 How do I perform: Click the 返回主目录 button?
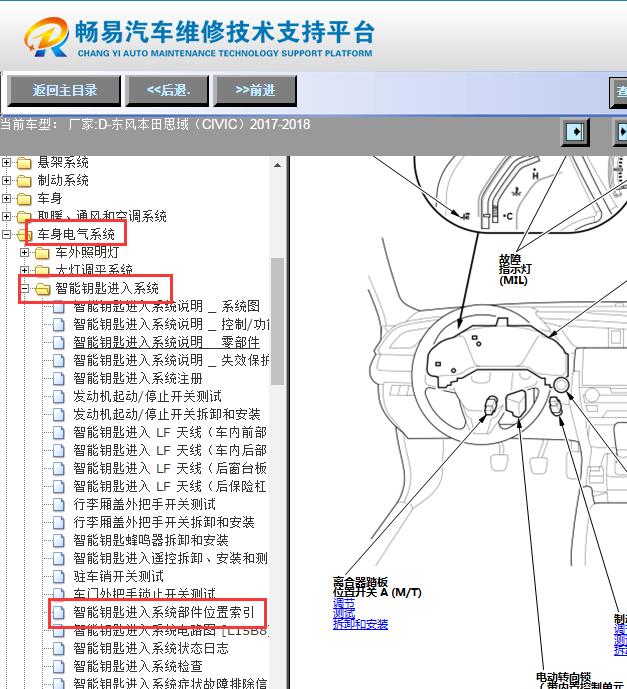(x=64, y=91)
